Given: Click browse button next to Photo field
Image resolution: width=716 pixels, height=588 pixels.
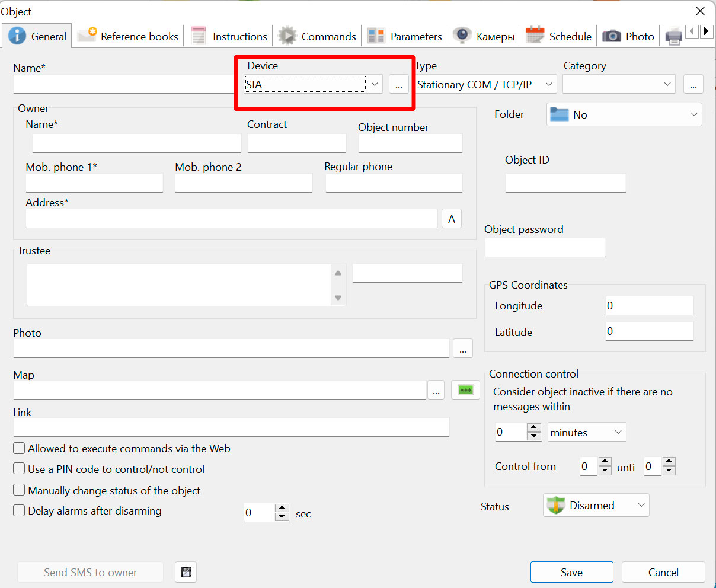Looking at the screenshot, I should (x=462, y=349).
